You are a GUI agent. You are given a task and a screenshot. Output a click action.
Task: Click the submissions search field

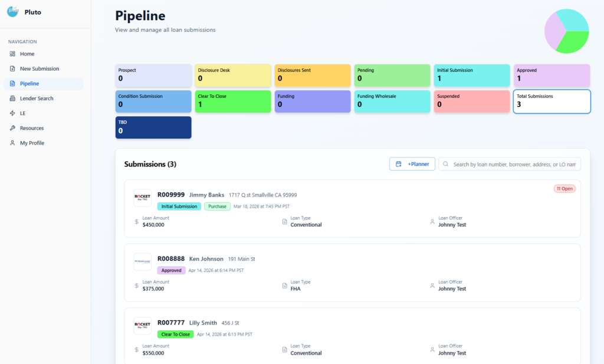point(513,164)
